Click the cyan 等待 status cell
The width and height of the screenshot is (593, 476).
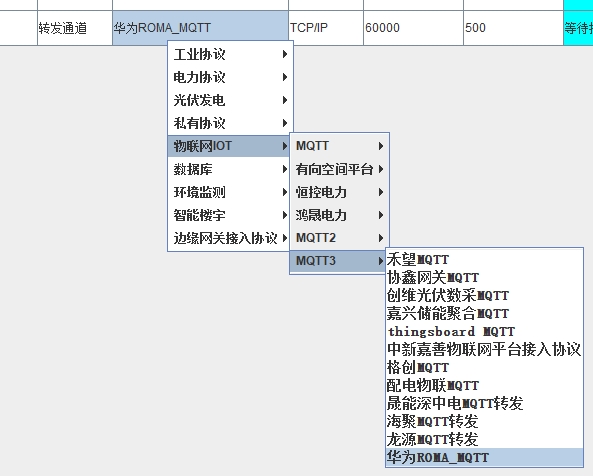[x=578, y=28]
